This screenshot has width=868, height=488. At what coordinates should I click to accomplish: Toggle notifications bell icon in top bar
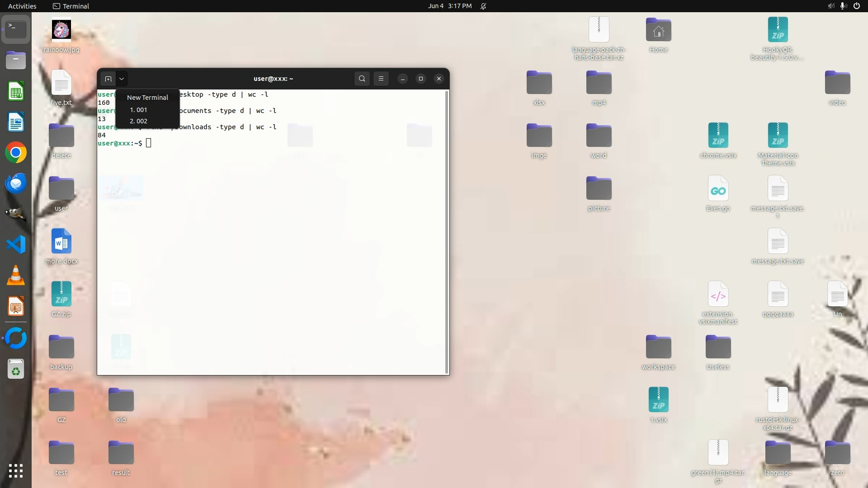483,6
